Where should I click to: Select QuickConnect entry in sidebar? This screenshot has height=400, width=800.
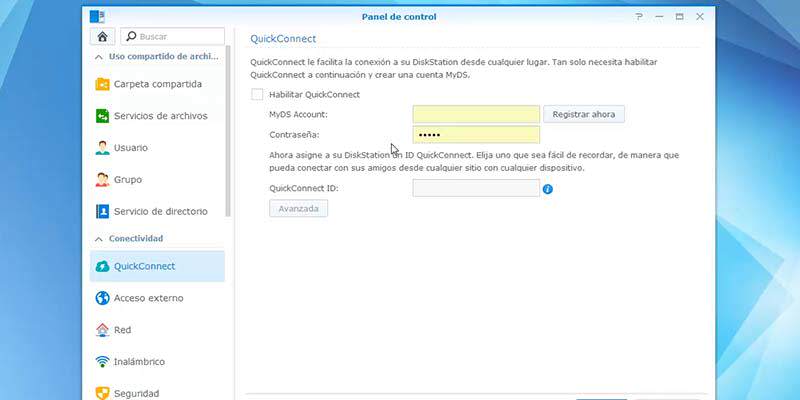pos(157,266)
